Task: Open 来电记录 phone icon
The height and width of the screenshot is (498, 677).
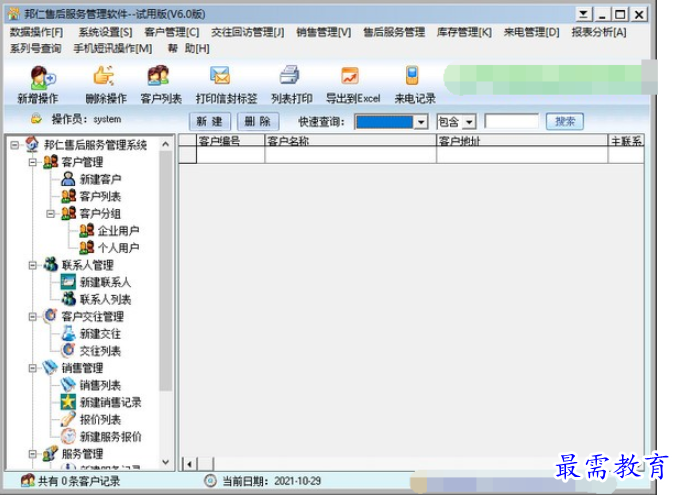Action: pos(412,75)
